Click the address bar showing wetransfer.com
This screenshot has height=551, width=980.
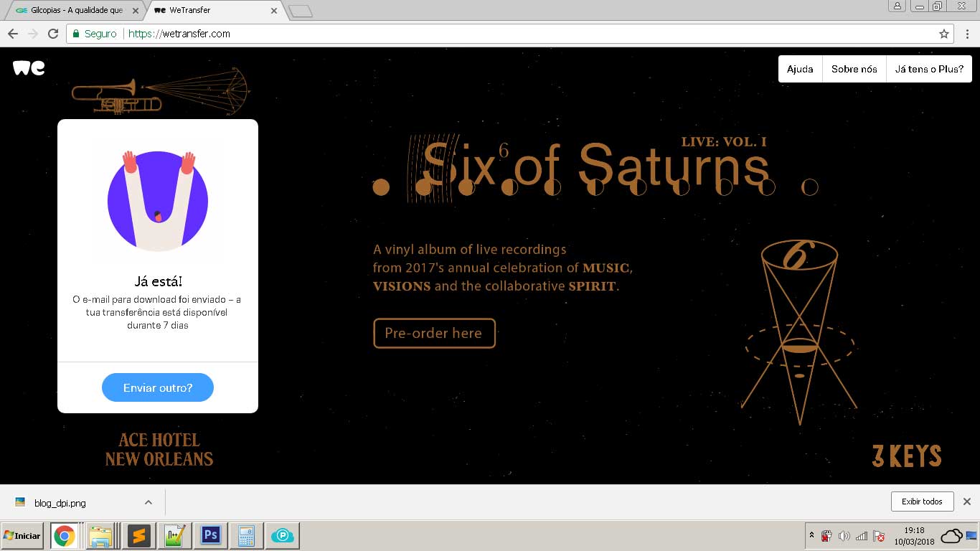pos(502,34)
